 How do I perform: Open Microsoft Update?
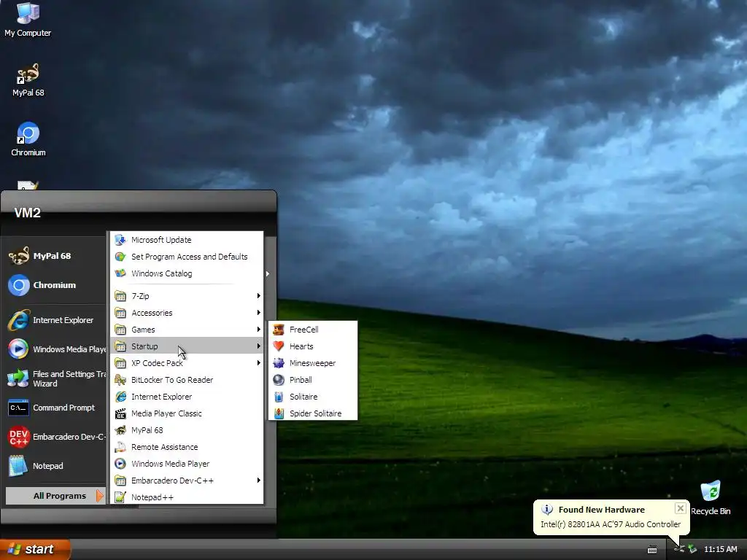tap(187, 240)
